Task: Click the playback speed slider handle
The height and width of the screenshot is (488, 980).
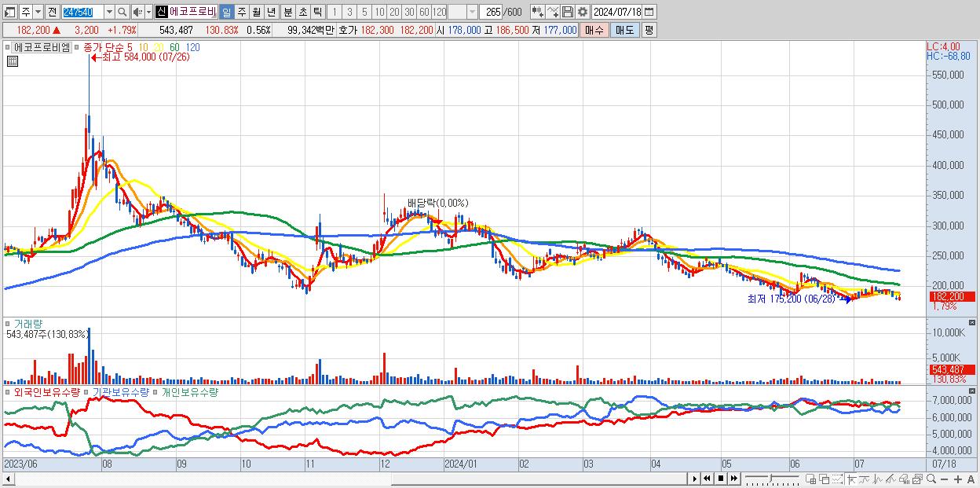Action: pyautogui.click(x=770, y=479)
